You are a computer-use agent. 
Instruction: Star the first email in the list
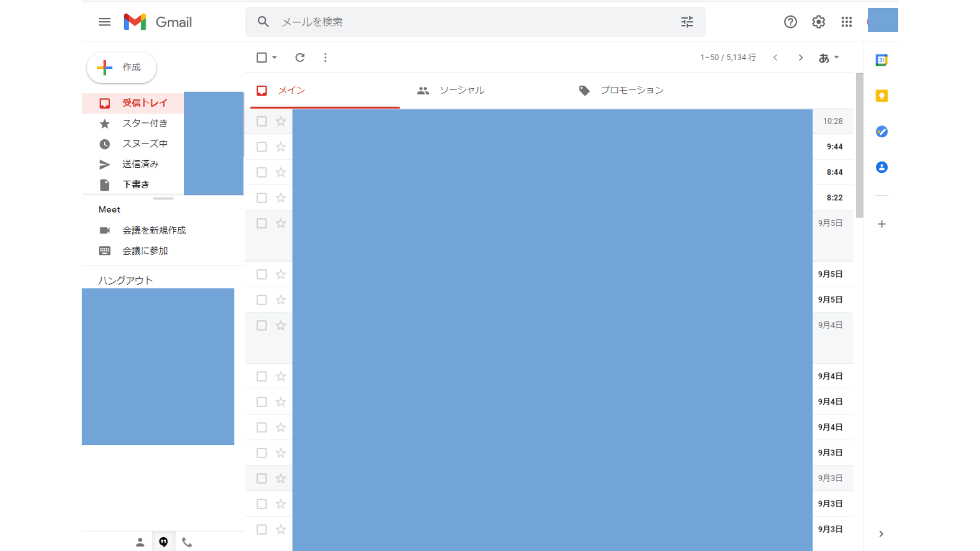pos(280,121)
